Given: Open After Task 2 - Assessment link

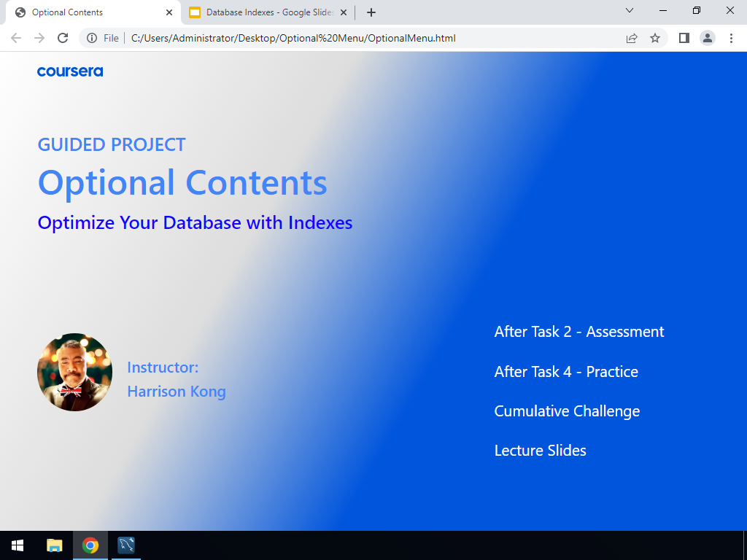Looking at the screenshot, I should [578, 332].
